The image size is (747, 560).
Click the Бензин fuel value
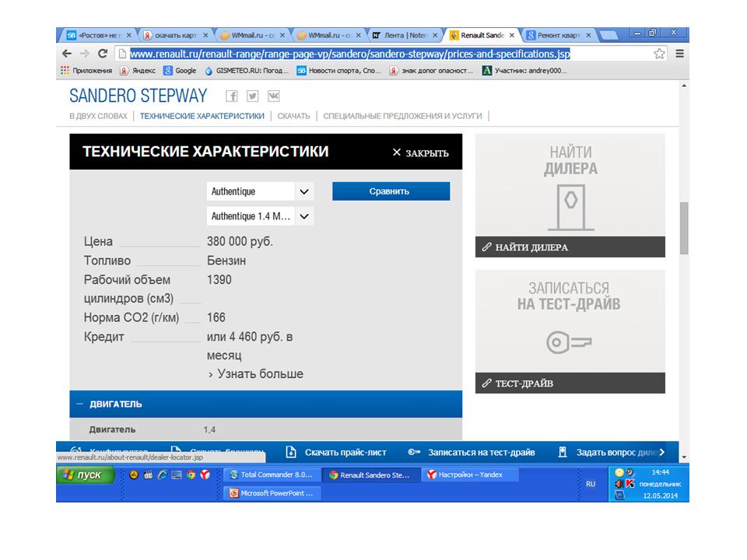[x=226, y=261]
